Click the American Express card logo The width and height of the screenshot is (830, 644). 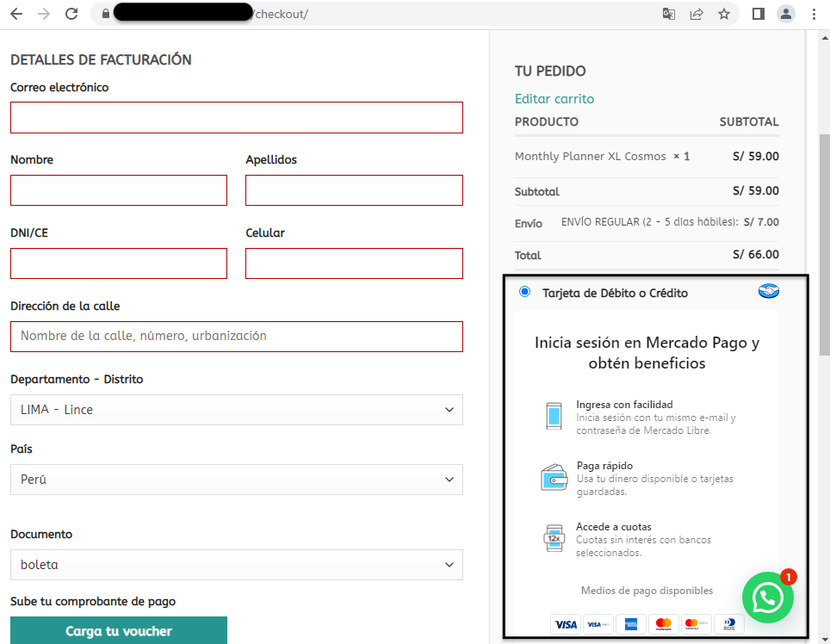pos(631,624)
